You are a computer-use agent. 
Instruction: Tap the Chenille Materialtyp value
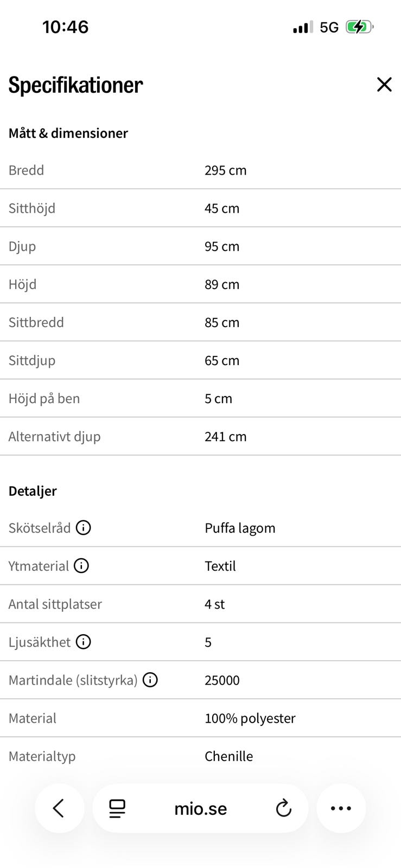point(229,756)
